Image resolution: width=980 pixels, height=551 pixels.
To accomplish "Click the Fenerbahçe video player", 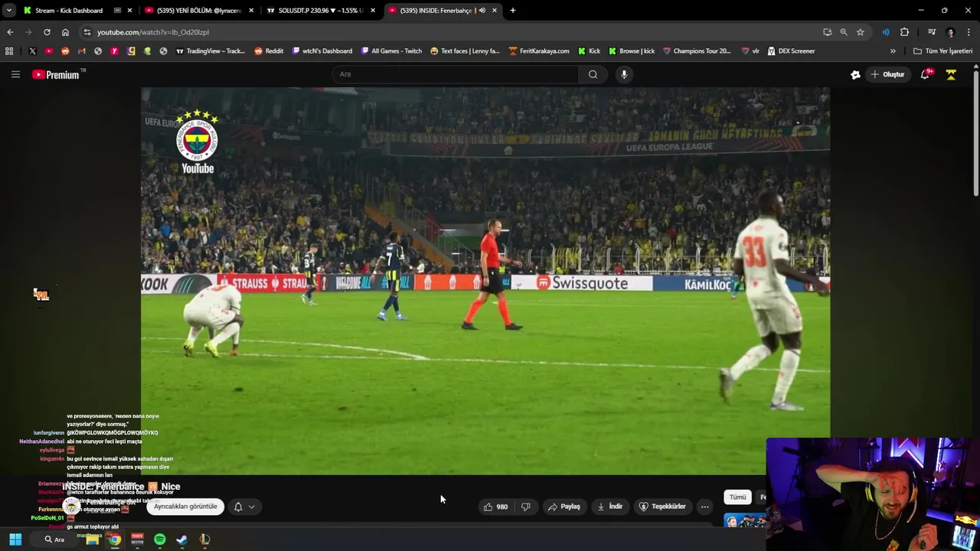I will (x=485, y=281).
